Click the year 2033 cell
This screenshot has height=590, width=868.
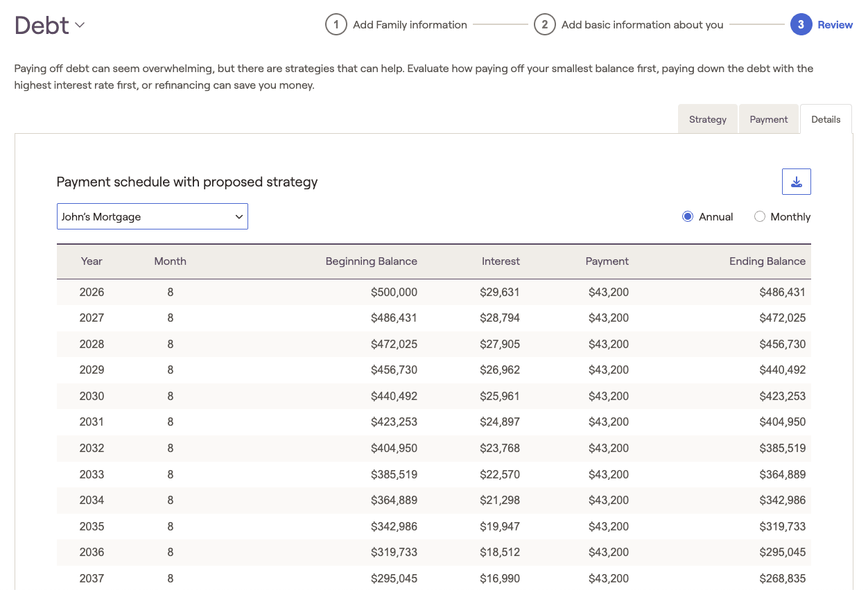pyautogui.click(x=92, y=475)
